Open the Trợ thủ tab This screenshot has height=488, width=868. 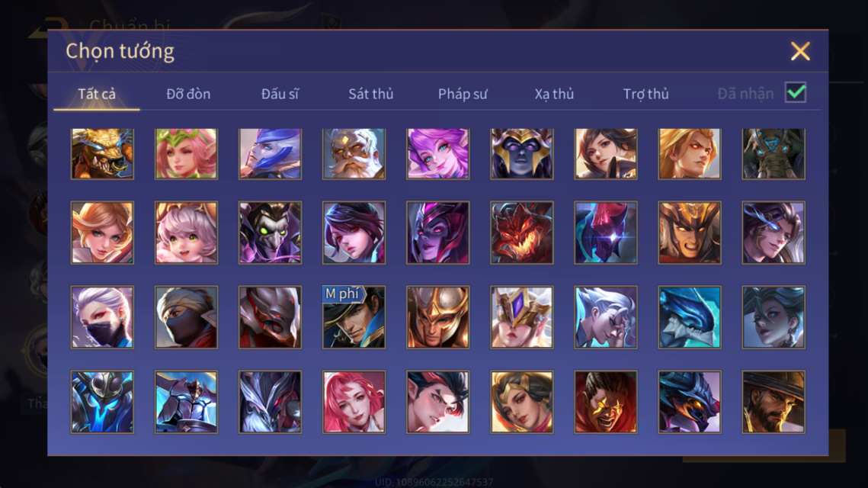[645, 94]
